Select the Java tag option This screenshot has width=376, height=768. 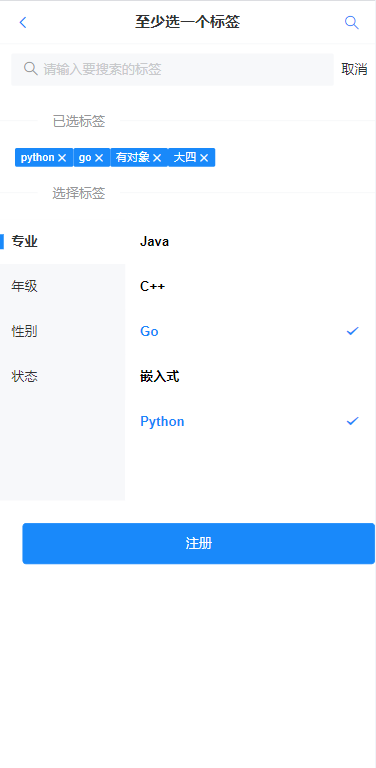point(250,241)
